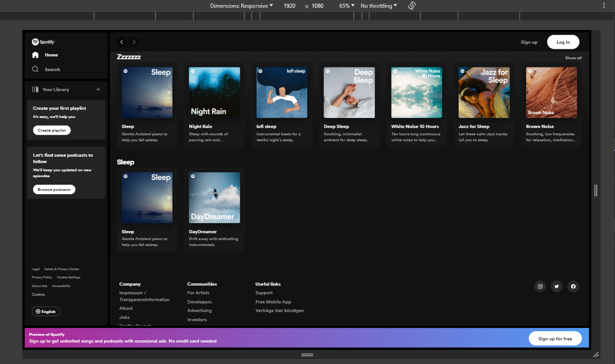Open the Investors footer link
Image resolution: width=615 pixels, height=364 pixels.
(x=197, y=320)
